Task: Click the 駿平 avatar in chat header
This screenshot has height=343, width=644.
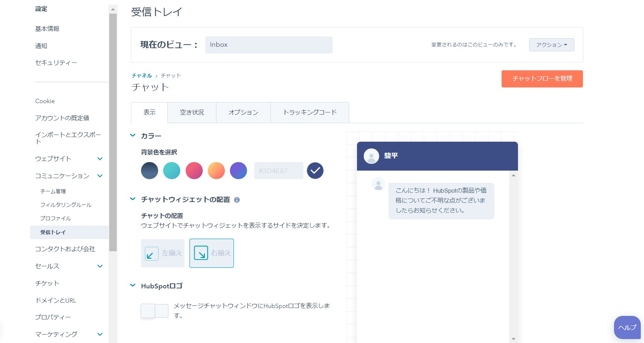Action: coord(371,156)
